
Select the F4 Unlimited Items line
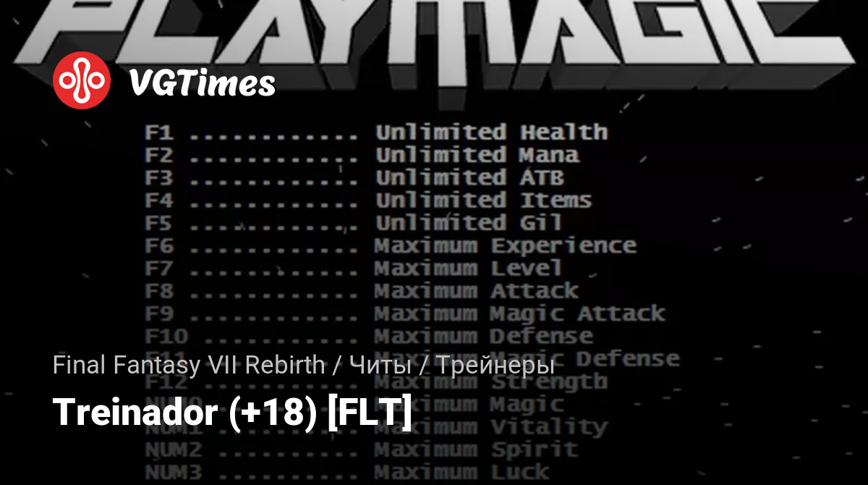coord(368,200)
